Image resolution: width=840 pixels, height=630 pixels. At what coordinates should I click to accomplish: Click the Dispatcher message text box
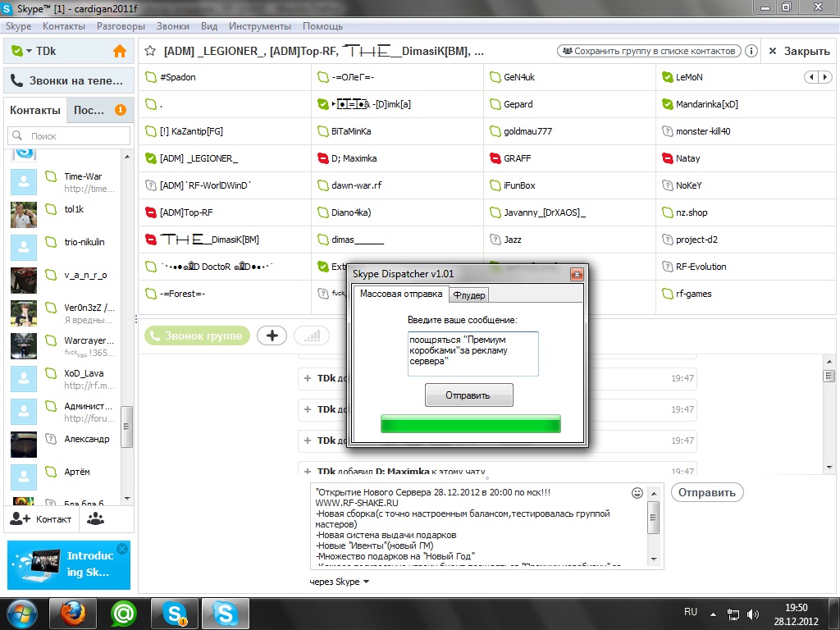(473, 354)
